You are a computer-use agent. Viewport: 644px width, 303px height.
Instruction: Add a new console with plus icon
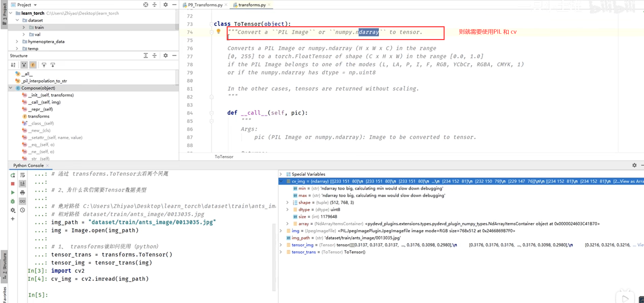[x=13, y=219]
